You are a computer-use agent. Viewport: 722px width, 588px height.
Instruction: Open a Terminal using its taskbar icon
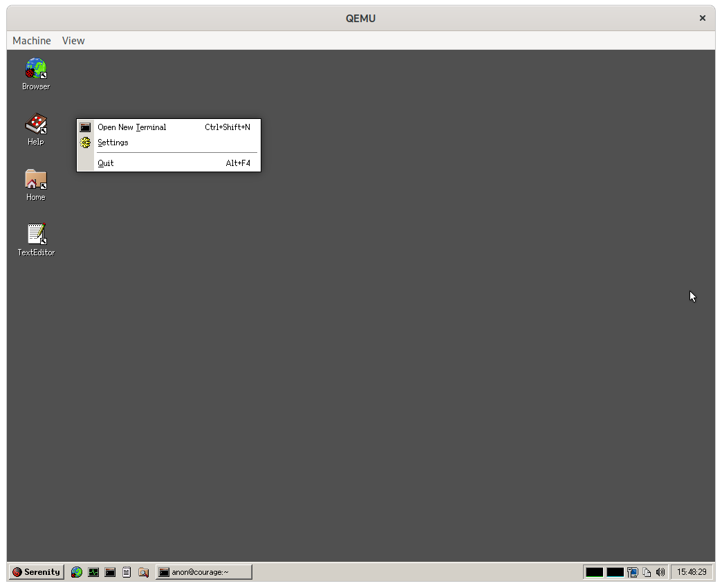[110, 572]
